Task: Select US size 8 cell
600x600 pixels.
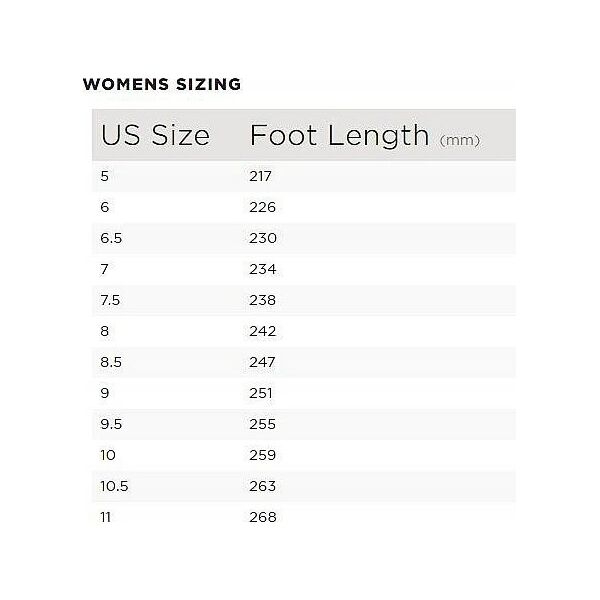Action: click(104, 331)
